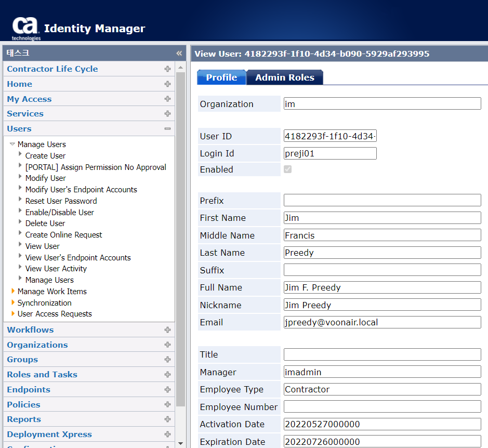Open View User's Endpoint Accounts task
Viewport: 488px width, 448px height.
tap(78, 257)
